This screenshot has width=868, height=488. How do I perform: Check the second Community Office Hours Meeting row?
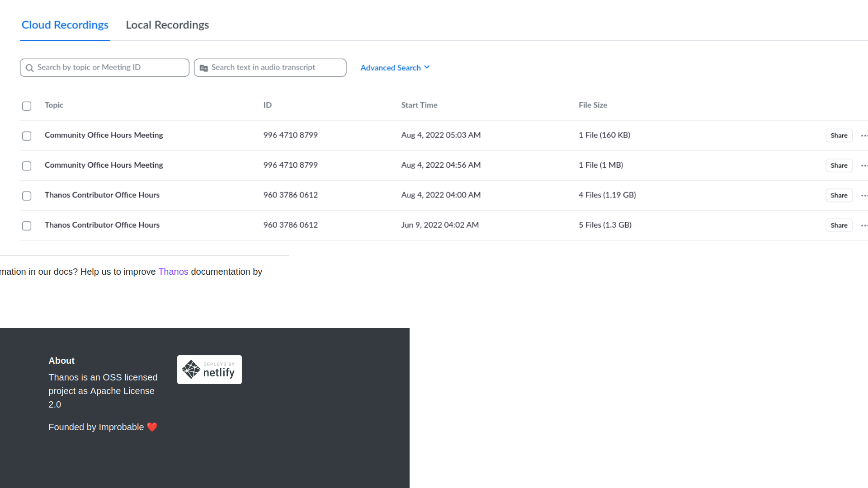[x=27, y=165]
